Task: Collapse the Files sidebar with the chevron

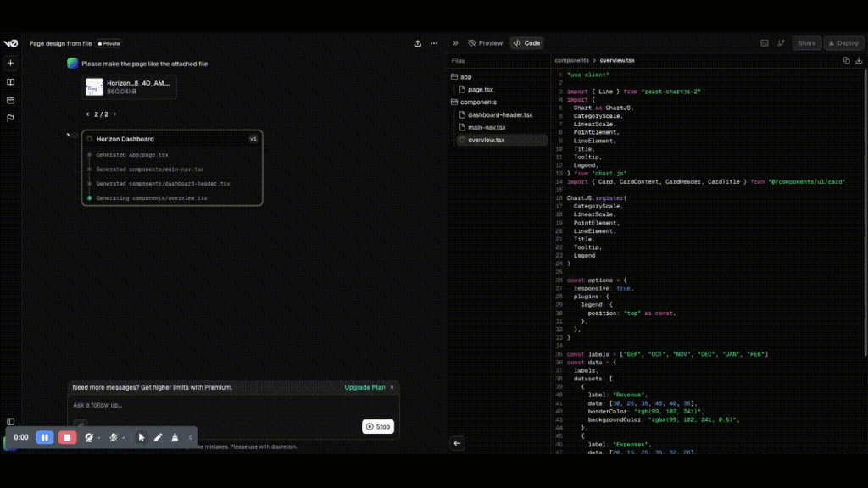Action: 457,443
